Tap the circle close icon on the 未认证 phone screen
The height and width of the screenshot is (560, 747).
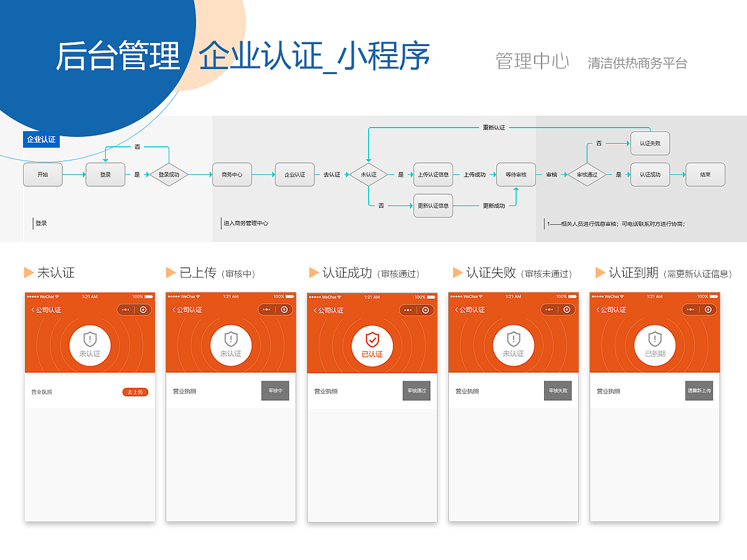coord(143,309)
